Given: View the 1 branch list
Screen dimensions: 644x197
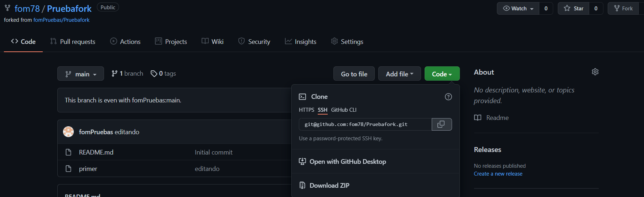Looking at the screenshot, I should 127,74.
